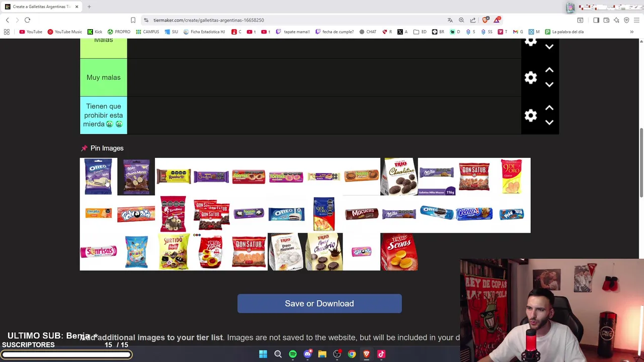Open La palabra del día bookmark
Screen dimensions: 644x362
(565, 32)
